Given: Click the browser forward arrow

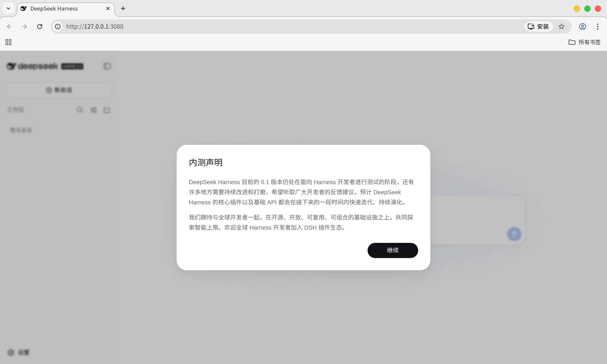Looking at the screenshot, I should [x=24, y=27].
